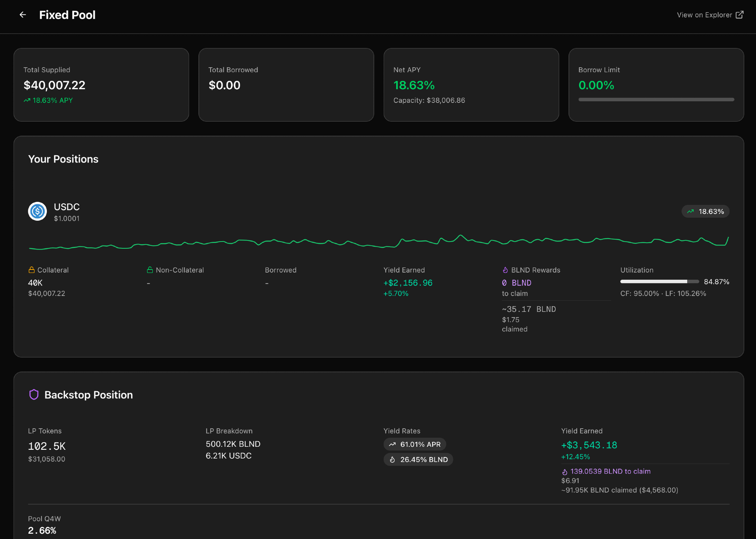Click the 61.01% APR yield badge
The image size is (756, 539).
(x=415, y=444)
